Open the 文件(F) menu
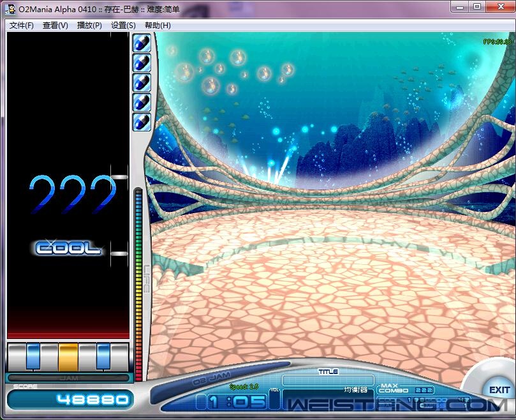 22,26
